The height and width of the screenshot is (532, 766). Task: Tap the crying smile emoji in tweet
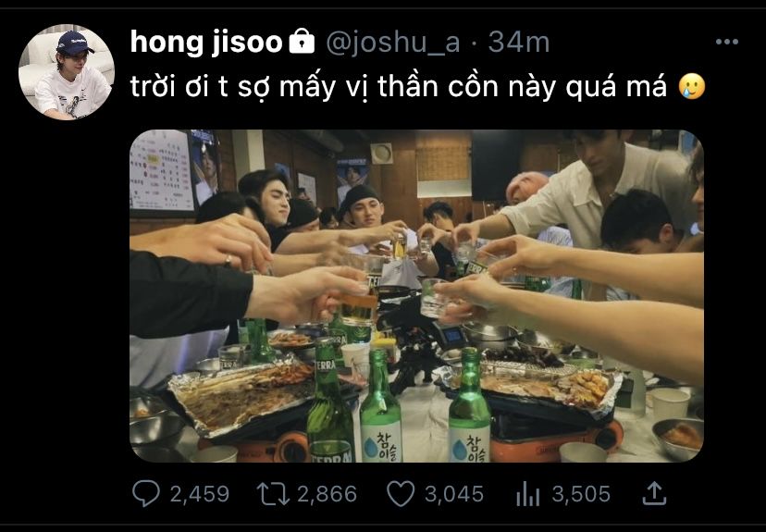click(692, 86)
